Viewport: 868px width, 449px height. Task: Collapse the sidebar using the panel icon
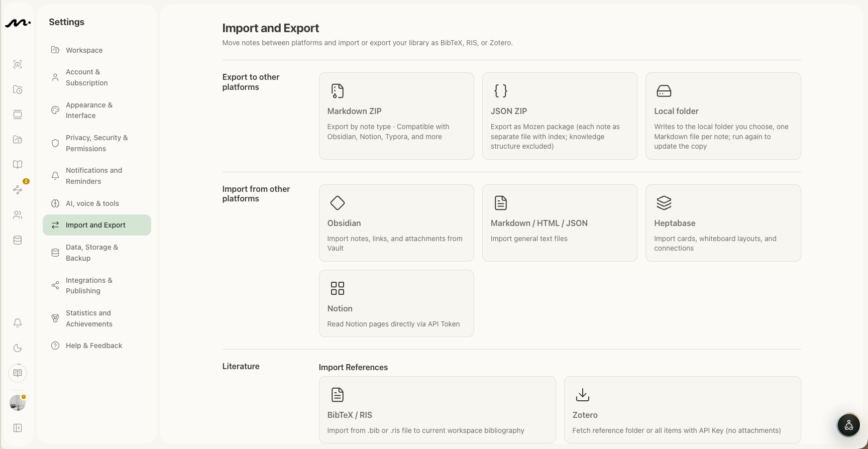18,428
